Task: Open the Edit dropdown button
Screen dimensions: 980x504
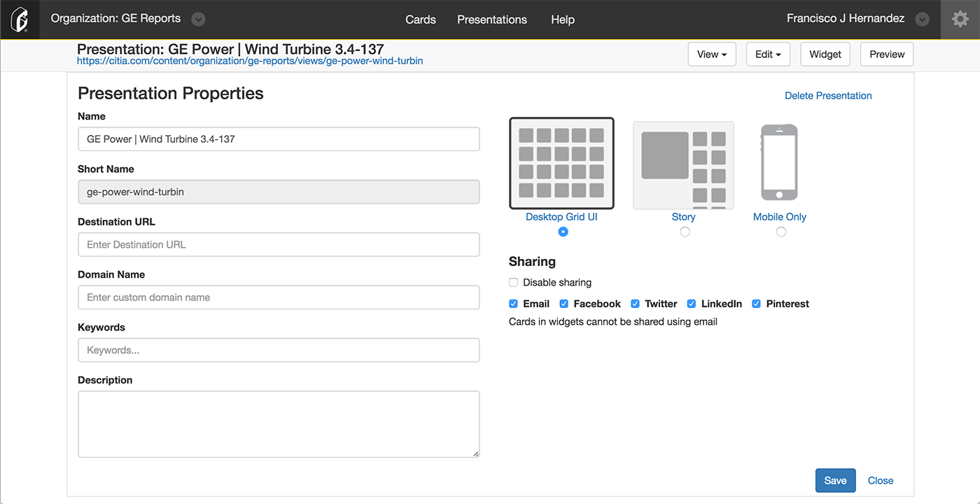Action: [768, 55]
